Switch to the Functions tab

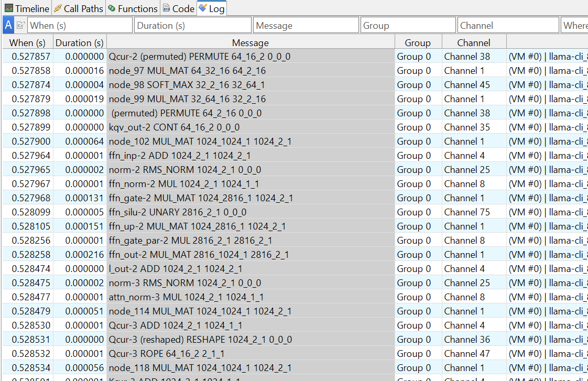[133, 8]
